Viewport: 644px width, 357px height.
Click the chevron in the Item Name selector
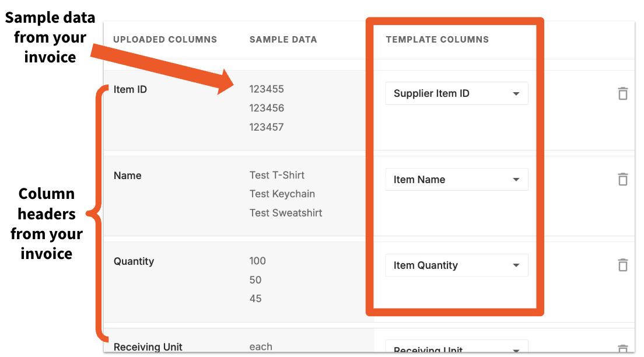tap(516, 179)
